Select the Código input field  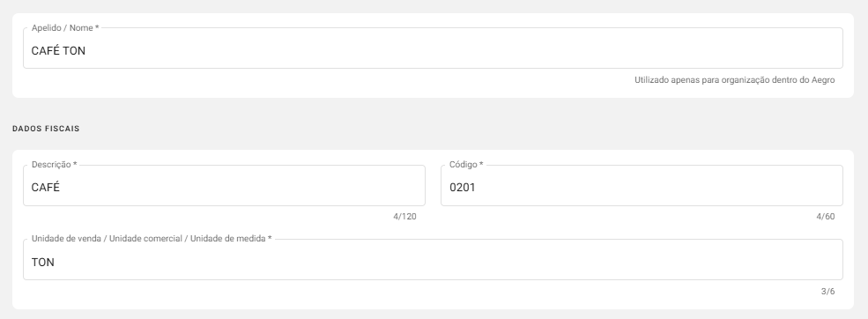pyautogui.click(x=642, y=186)
